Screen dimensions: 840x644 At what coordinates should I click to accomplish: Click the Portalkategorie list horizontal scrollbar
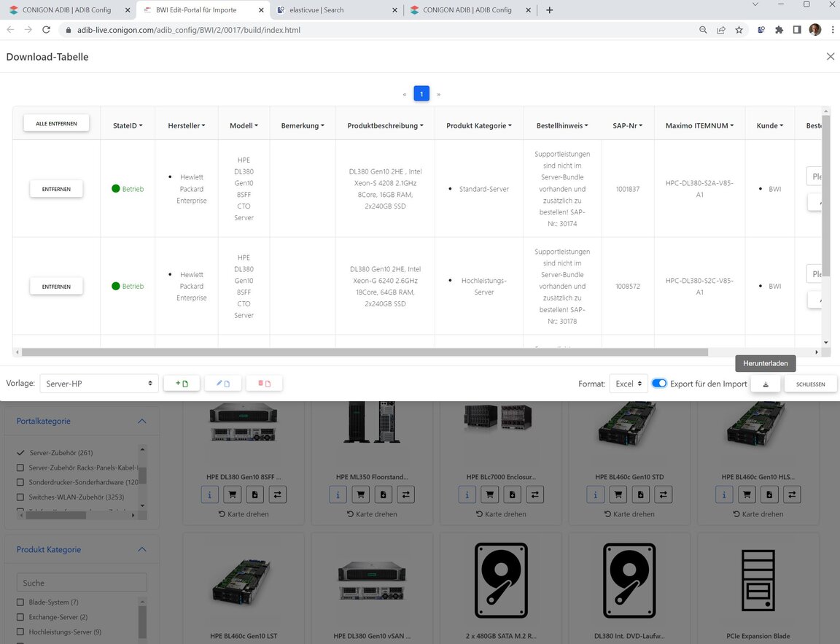point(55,516)
